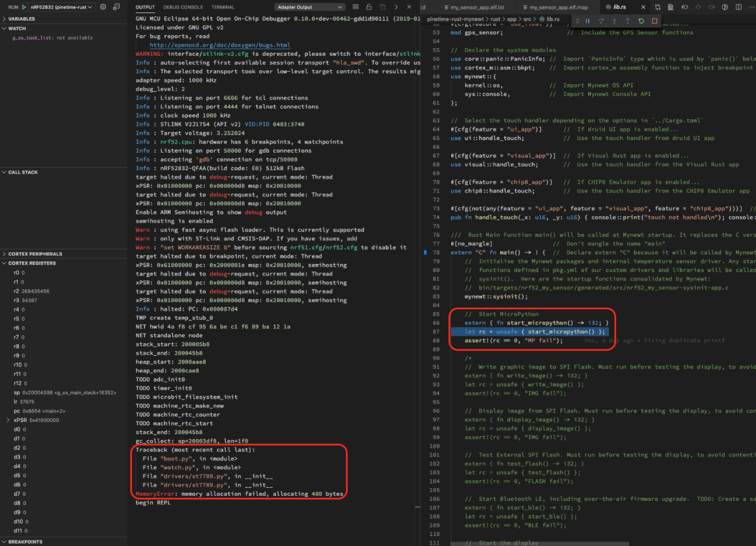Click the green Start Debugging play icon
The width and height of the screenshot is (756, 546).
[24, 7]
